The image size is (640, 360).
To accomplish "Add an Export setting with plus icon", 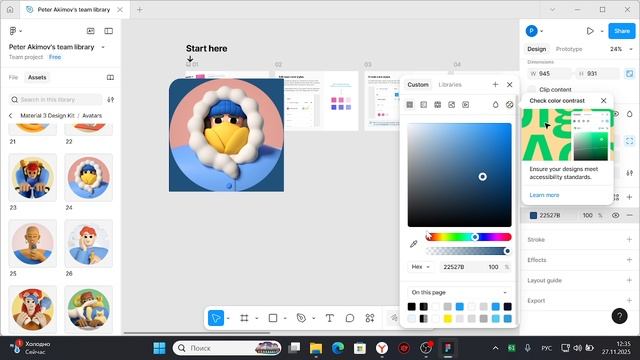I will [629, 300].
